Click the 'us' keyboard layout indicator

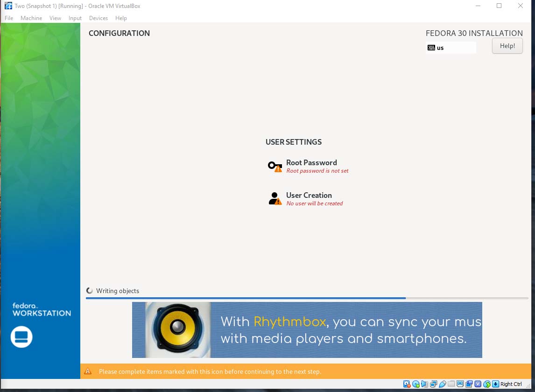451,48
